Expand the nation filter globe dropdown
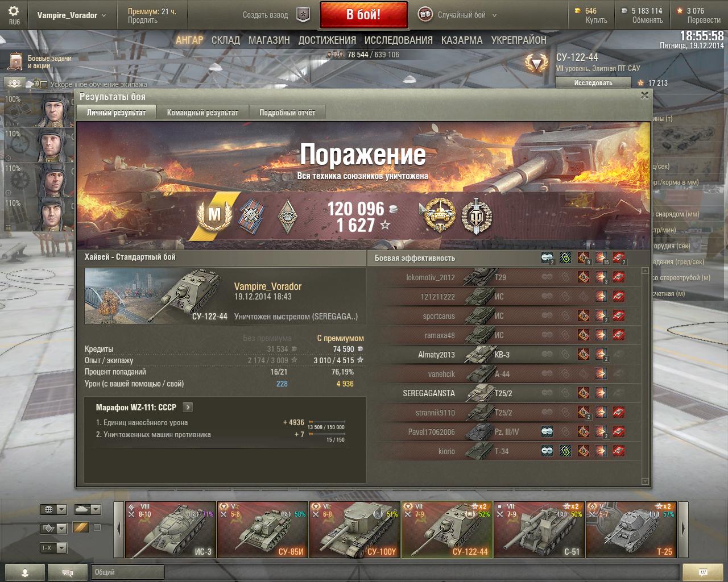 (x=53, y=509)
